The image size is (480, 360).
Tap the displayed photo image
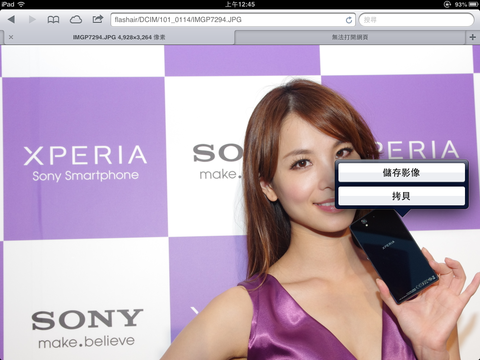[240, 202]
